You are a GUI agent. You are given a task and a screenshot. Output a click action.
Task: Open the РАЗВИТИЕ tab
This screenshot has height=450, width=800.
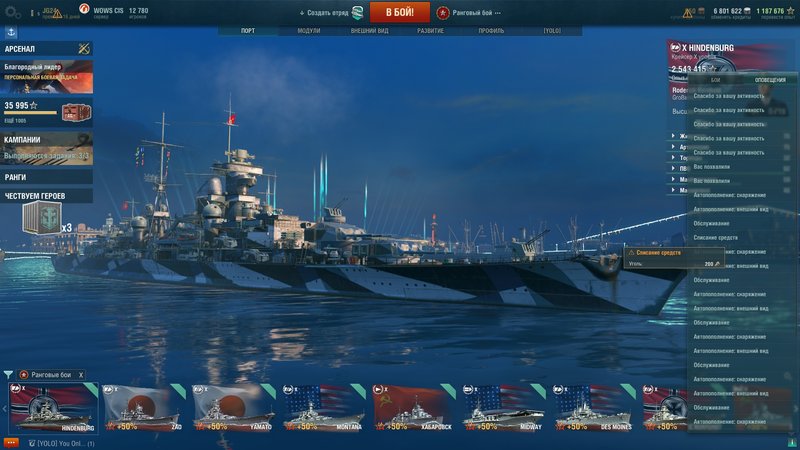coord(430,31)
